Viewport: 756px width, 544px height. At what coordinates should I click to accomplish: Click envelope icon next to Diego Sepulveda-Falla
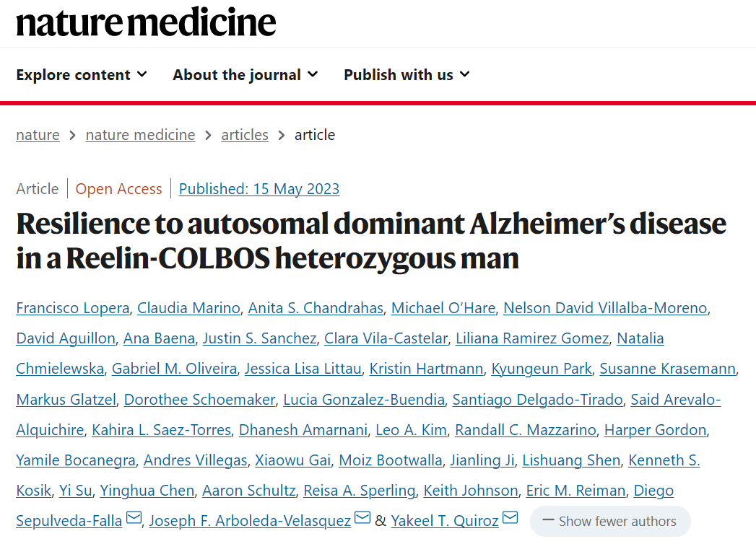click(x=134, y=518)
